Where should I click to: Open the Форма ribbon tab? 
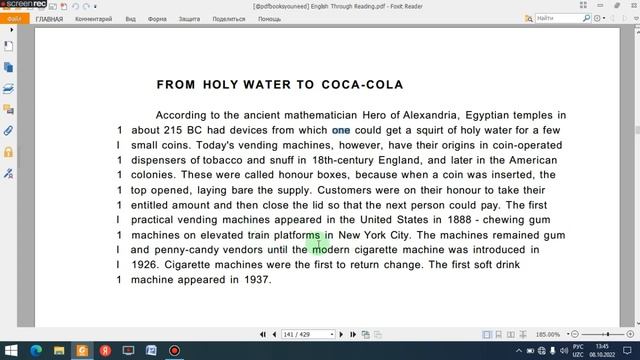[157, 19]
